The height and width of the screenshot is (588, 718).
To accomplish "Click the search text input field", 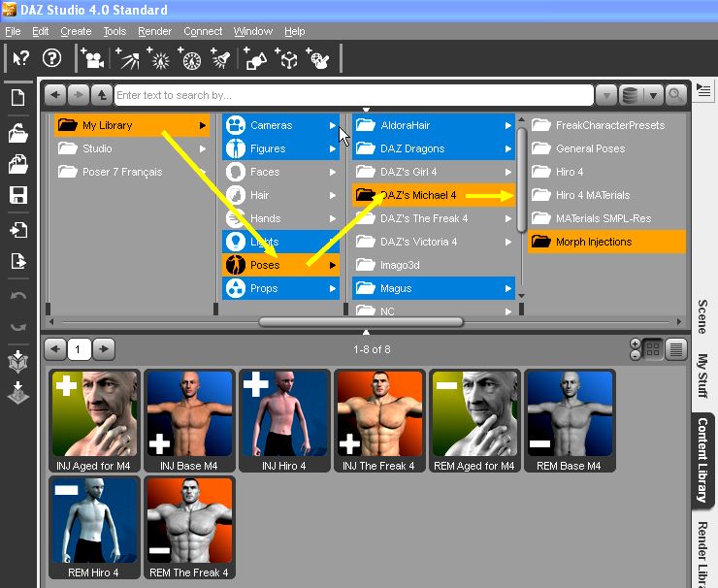I will (x=353, y=95).
